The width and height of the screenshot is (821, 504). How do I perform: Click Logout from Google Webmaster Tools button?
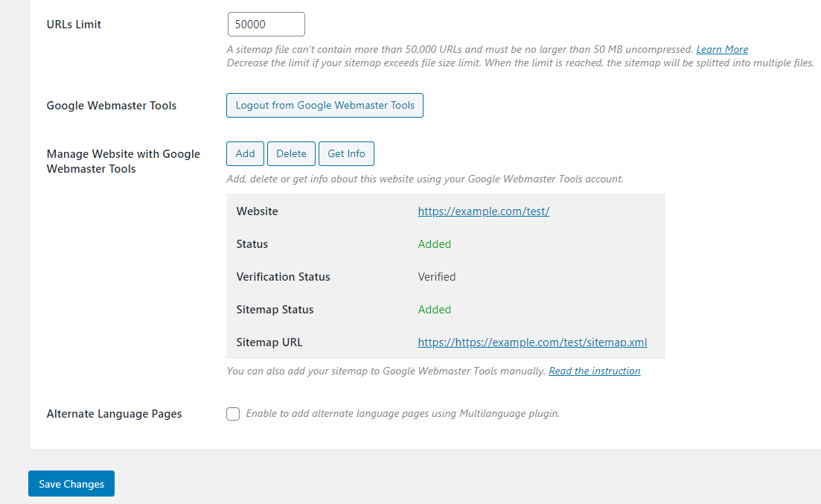click(x=325, y=105)
